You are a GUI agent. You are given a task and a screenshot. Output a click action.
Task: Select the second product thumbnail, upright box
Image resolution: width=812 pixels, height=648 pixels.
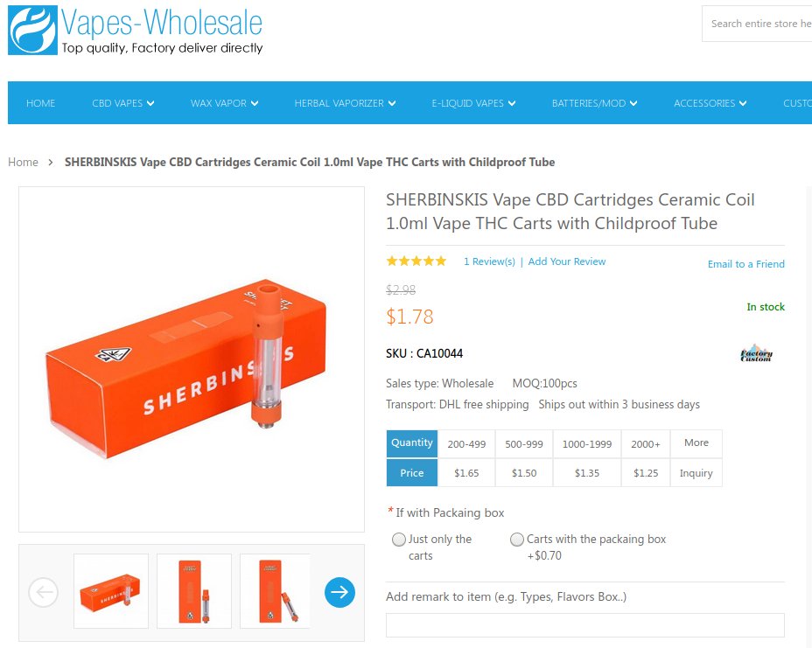pyautogui.click(x=194, y=591)
